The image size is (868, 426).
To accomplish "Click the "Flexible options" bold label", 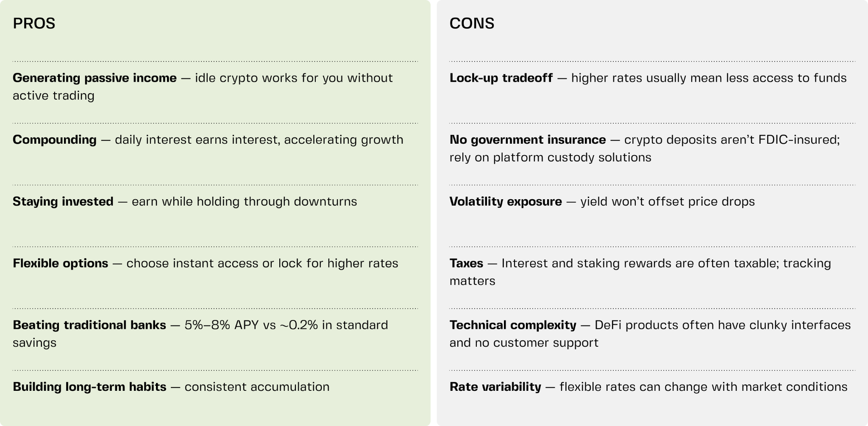I will pos(61,263).
